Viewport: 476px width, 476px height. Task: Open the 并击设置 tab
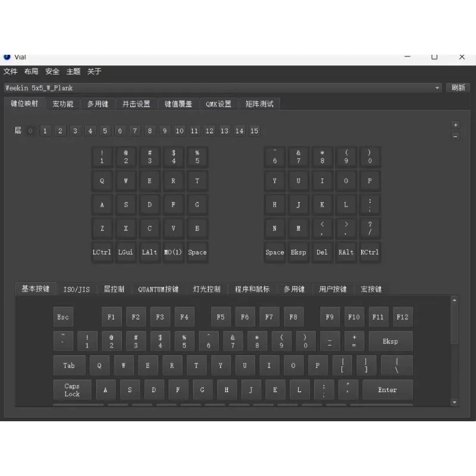coord(136,104)
